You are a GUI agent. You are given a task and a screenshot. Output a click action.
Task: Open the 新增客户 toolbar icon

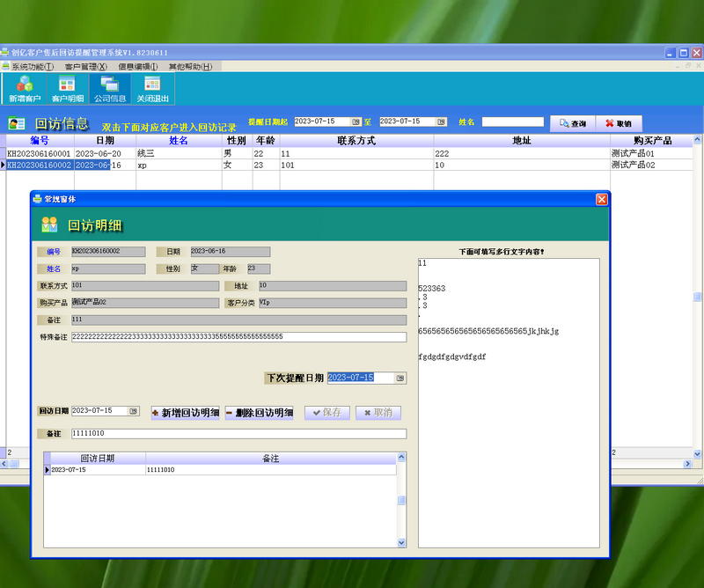pos(25,89)
